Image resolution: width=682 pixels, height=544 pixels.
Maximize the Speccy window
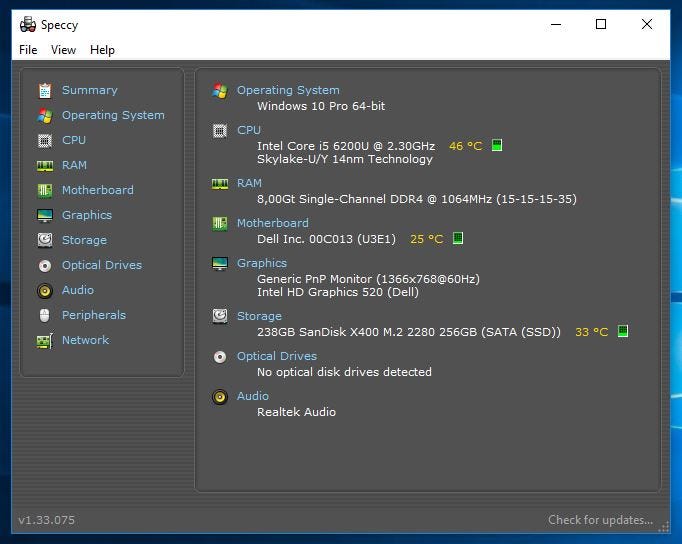click(x=601, y=24)
